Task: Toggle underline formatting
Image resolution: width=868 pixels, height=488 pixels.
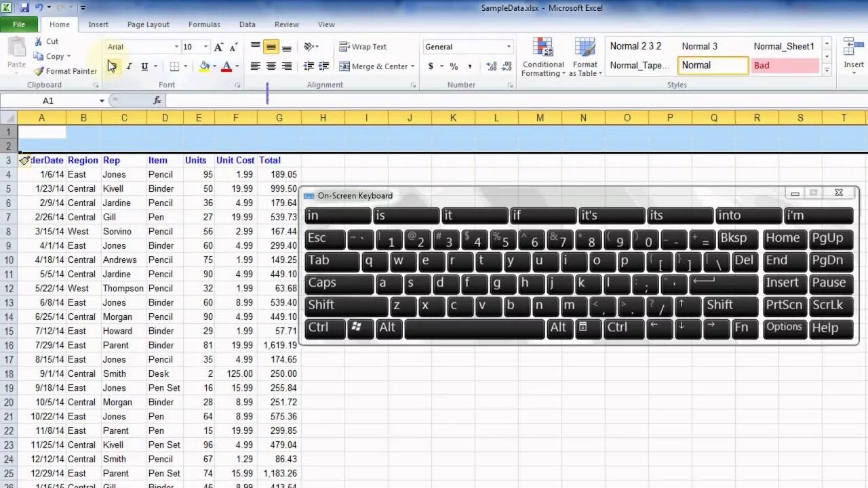Action: (x=144, y=66)
